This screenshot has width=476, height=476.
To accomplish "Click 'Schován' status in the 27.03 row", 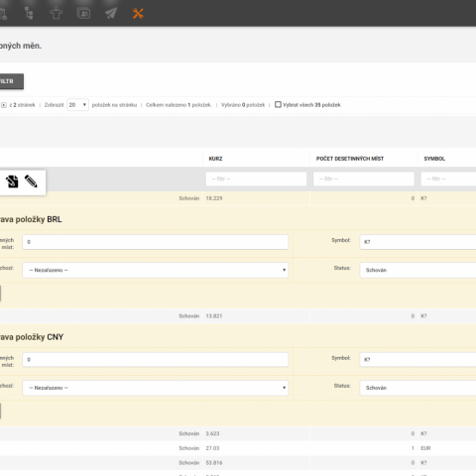I will (189, 448).
